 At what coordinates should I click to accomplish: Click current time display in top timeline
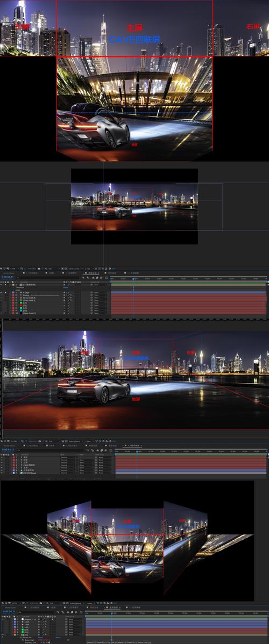coord(8,277)
